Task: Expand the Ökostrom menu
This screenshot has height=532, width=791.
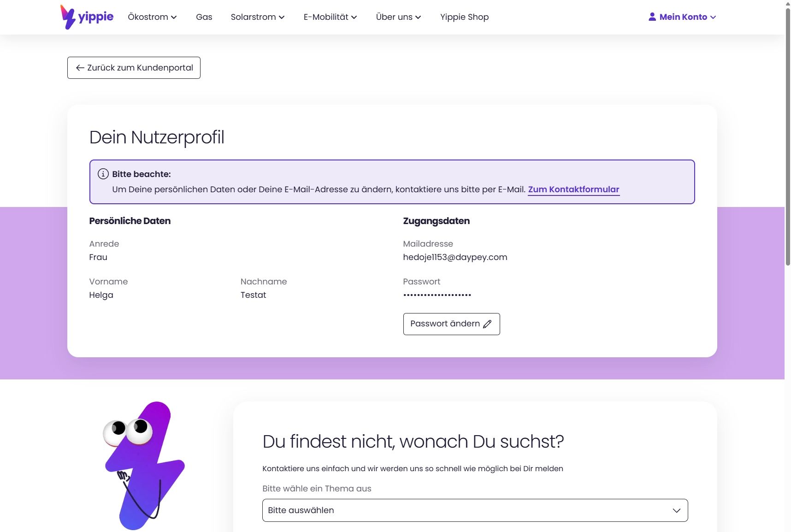Action: click(152, 17)
